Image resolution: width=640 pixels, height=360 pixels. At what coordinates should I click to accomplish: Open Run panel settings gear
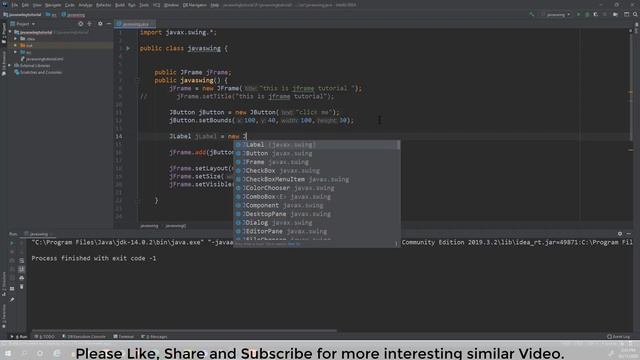pos(620,234)
